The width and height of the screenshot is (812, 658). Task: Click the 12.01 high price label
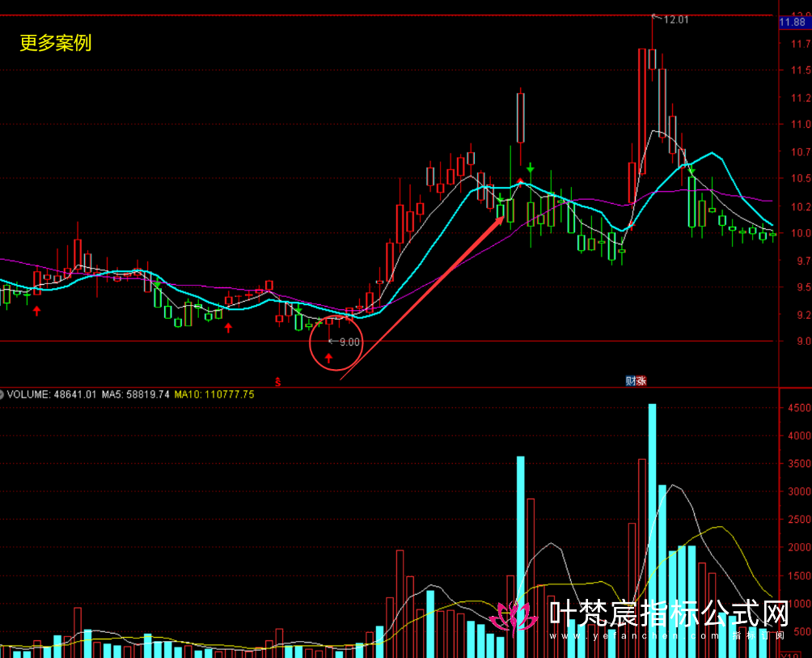click(676, 19)
